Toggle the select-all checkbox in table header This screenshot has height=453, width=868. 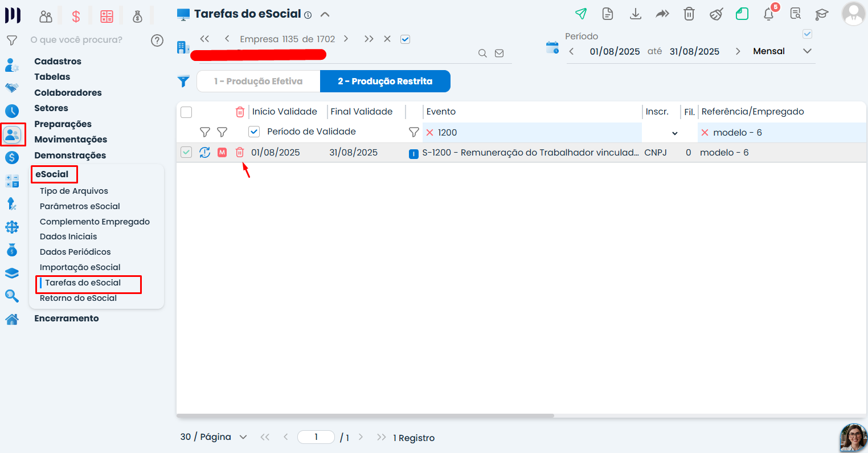186,112
